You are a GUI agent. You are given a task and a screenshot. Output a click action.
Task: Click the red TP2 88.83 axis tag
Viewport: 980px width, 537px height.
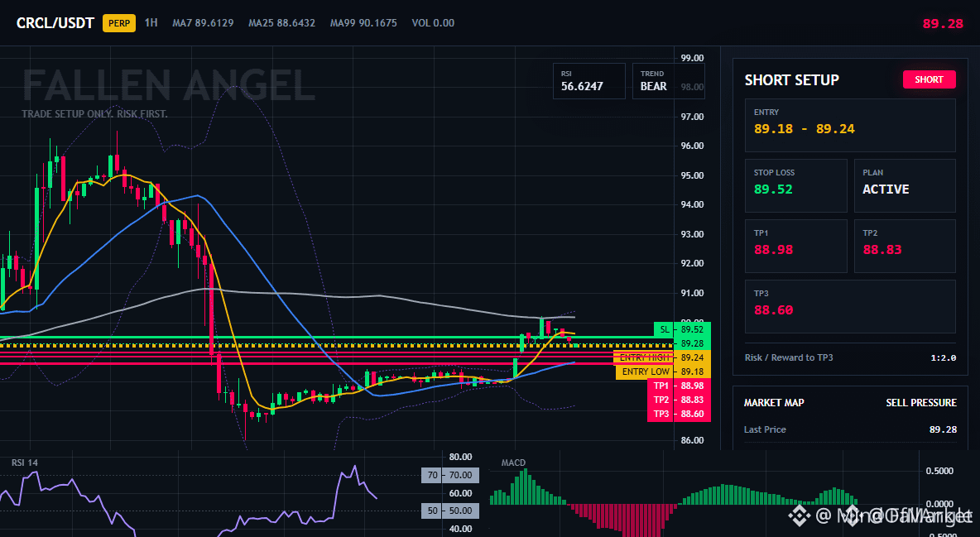[679, 400]
